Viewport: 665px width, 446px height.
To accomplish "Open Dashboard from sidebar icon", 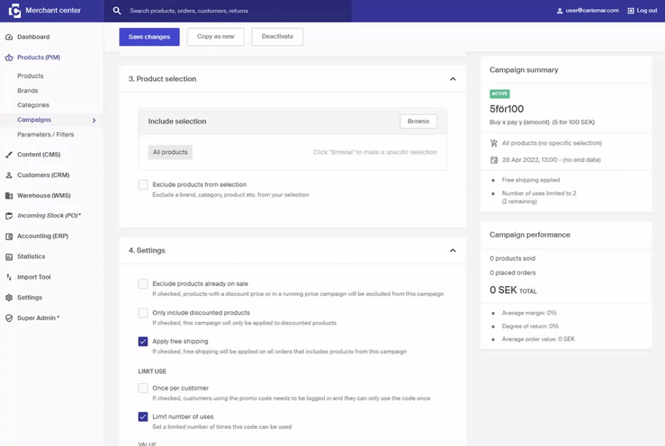I will pos(9,37).
